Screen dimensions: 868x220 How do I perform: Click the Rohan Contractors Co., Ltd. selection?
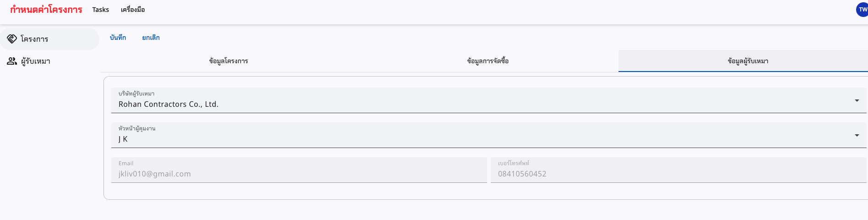[168, 104]
